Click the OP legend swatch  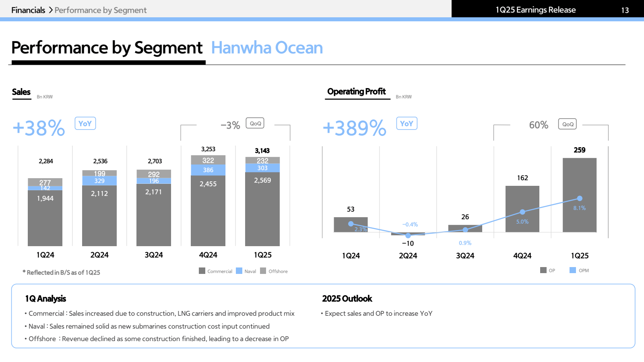543,270
